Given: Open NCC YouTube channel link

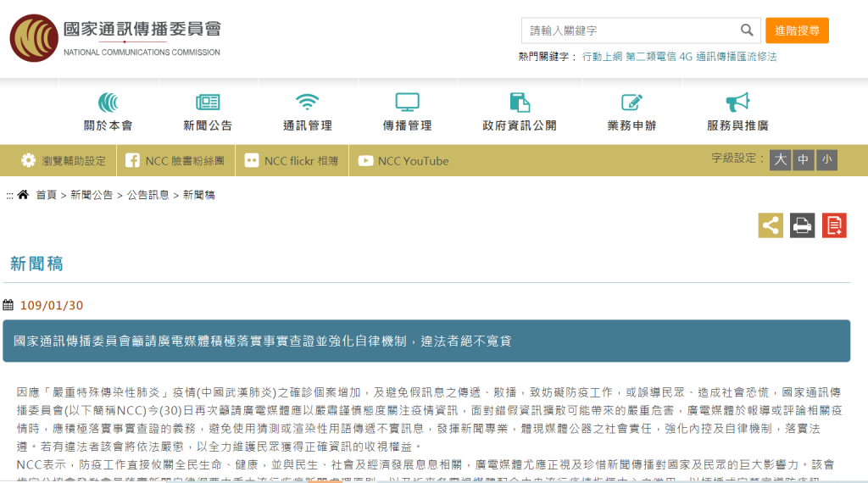Looking at the screenshot, I should point(403,161).
